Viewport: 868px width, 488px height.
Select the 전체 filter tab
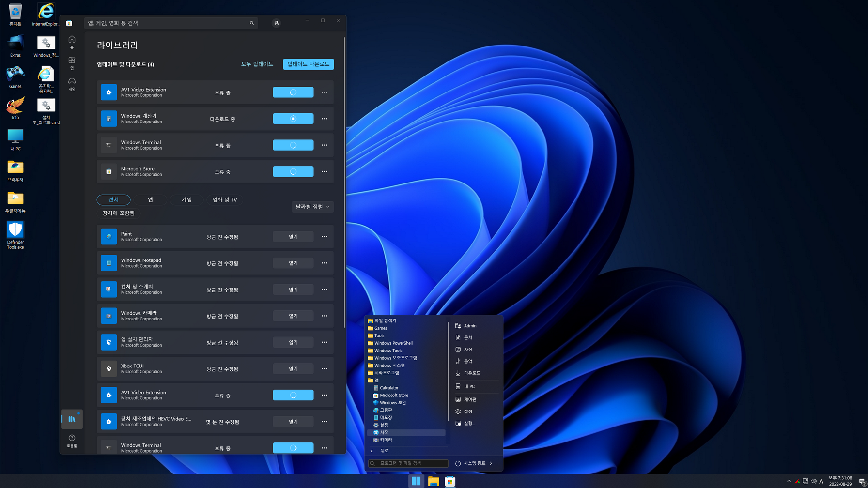(x=113, y=200)
